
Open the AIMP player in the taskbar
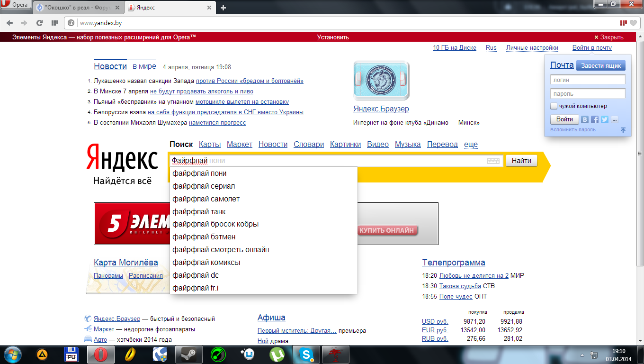pyautogui.click(x=42, y=354)
